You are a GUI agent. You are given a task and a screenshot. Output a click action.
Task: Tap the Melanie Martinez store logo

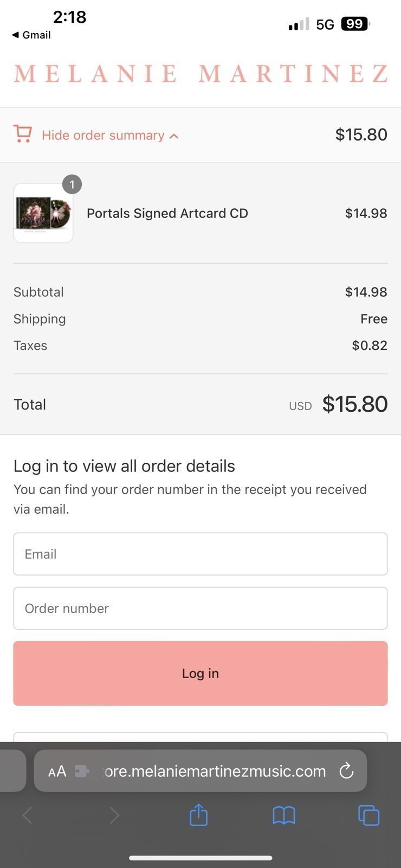201,74
